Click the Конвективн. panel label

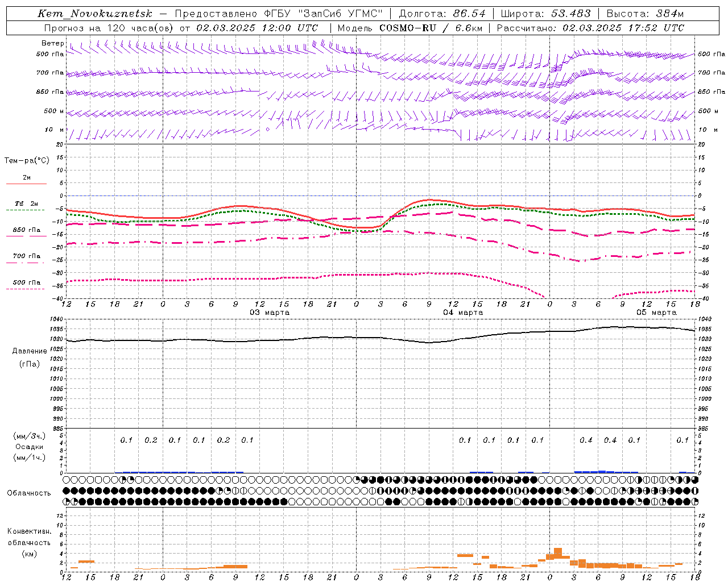point(29,531)
